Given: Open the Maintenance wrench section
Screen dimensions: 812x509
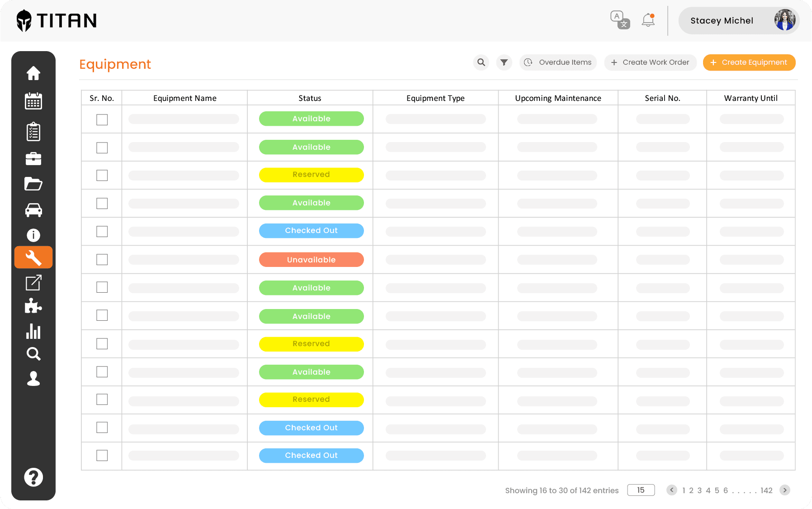Looking at the screenshot, I should 33,257.
